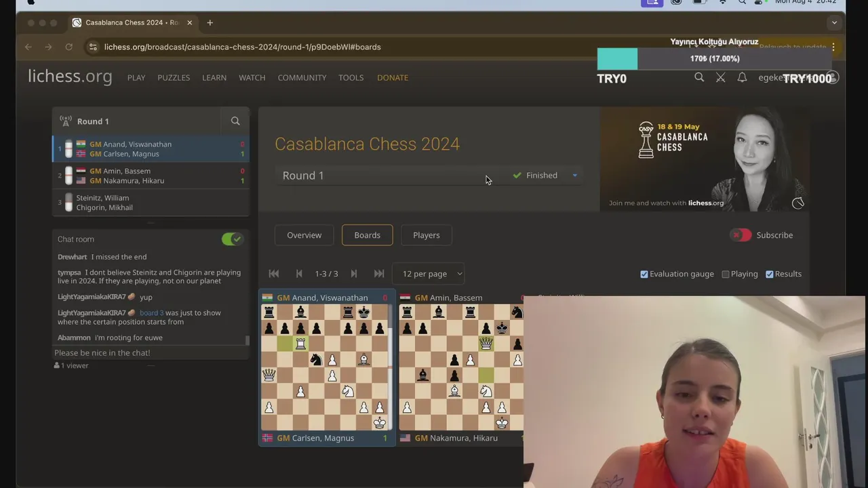The image size is (868, 488).
Task: Click the lichess.org logo
Action: tap(70, 77)
